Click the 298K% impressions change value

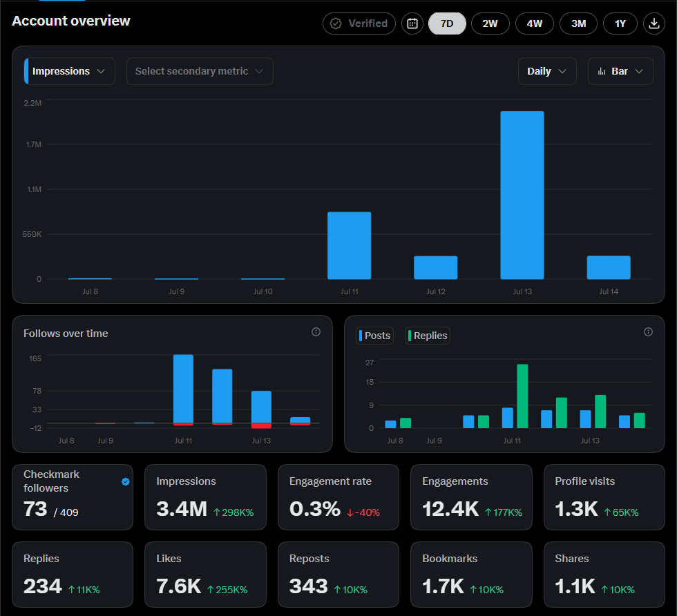[233, 512]
